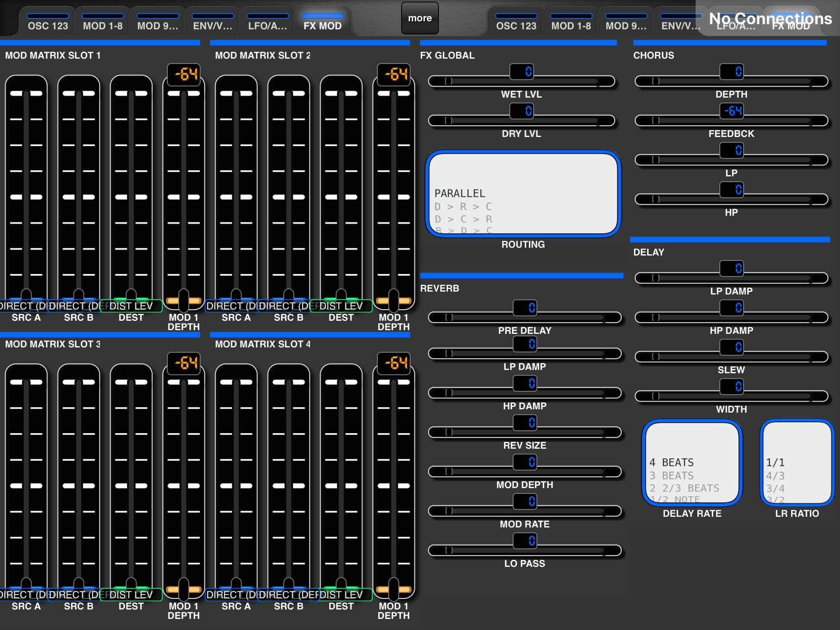
Task: Click the DEST fader in Mod Matrix Slot 3
Action: point(131,482)
